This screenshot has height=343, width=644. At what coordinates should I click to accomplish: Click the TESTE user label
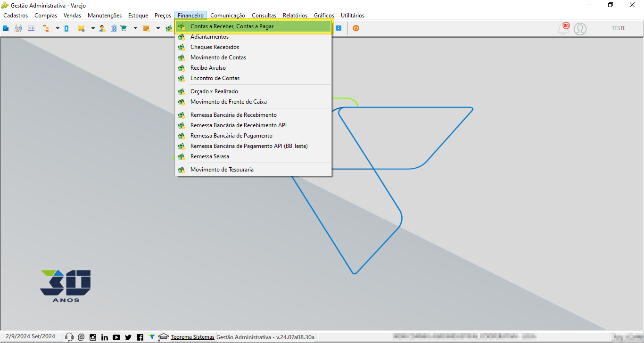point(619,28)
